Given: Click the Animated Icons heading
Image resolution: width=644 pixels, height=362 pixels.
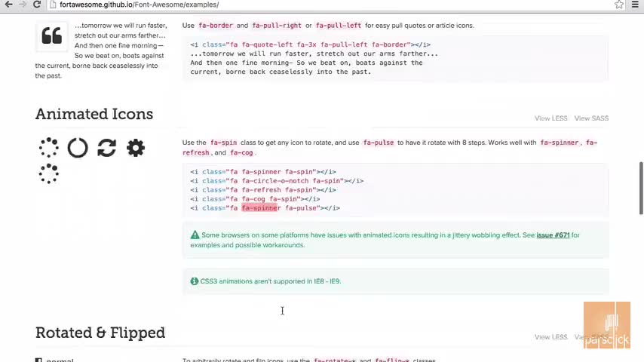Looking at the screenshot, I should (x=94, y=114).
